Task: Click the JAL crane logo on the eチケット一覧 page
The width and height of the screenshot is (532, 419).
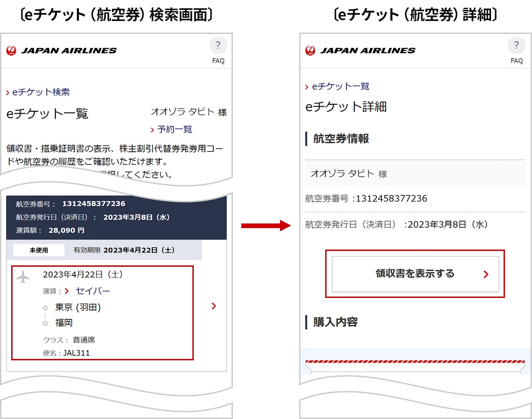Action: pos(12,51)
